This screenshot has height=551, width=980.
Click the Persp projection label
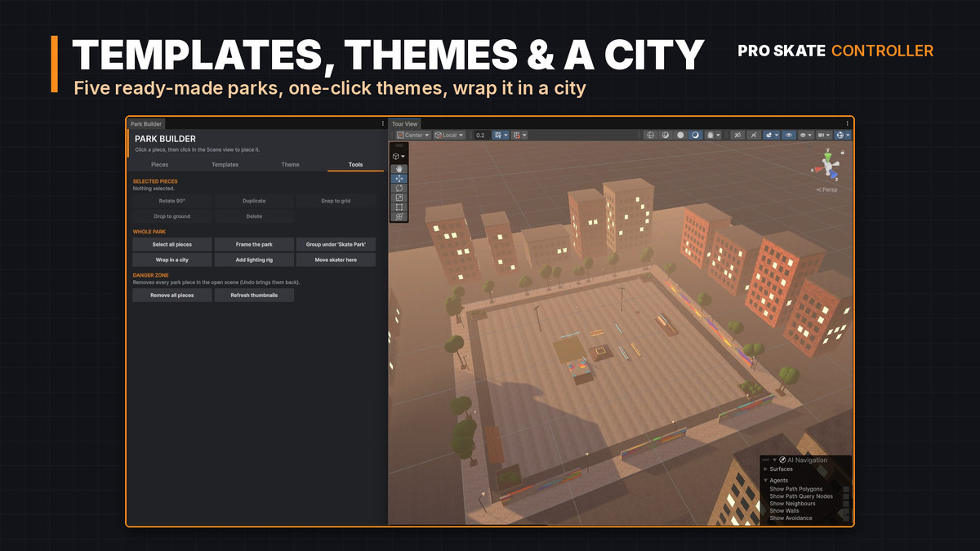coord(828,190)
